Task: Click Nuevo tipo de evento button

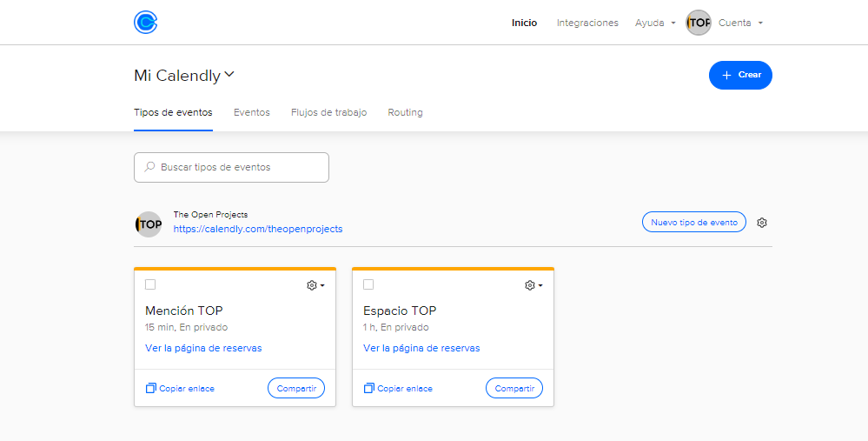Action: point(693,222)
